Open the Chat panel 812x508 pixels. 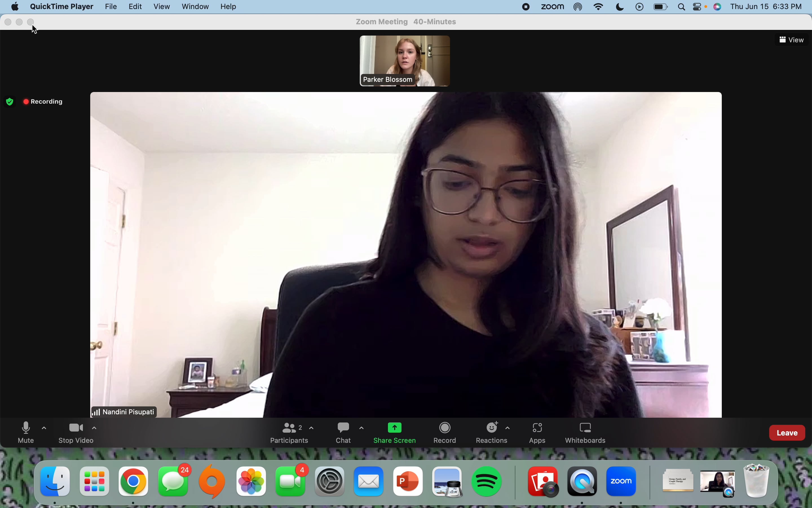[344, 433]
